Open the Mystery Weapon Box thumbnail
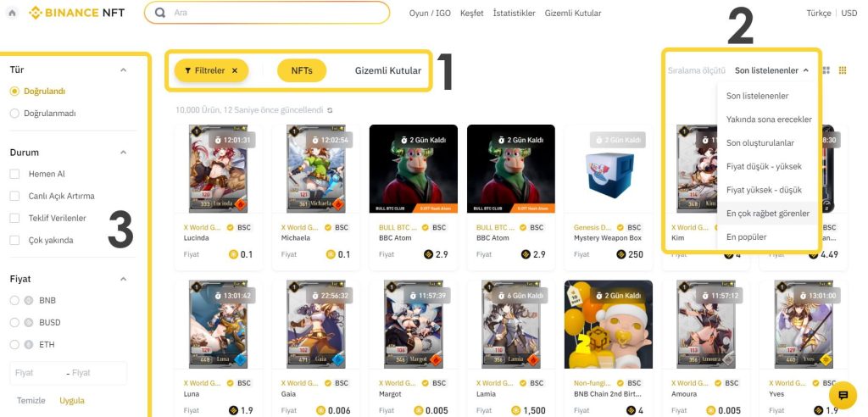The height and width of the screenshot is (417, 868). 608,169
